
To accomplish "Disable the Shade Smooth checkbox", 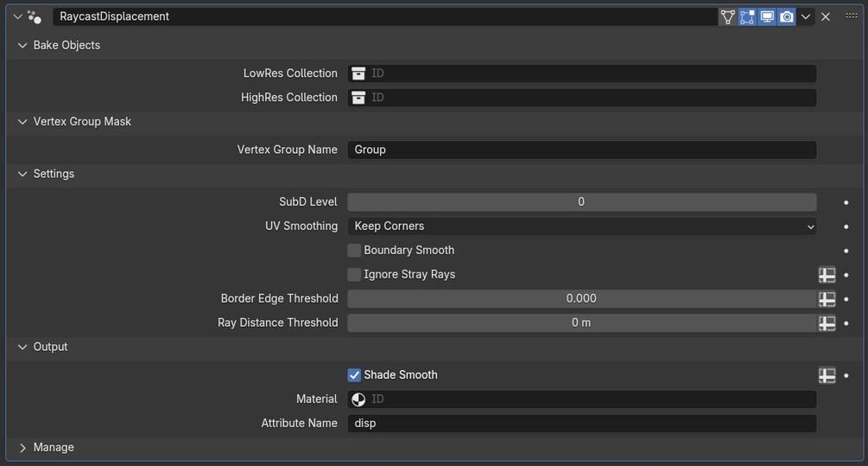I will 354,375.
